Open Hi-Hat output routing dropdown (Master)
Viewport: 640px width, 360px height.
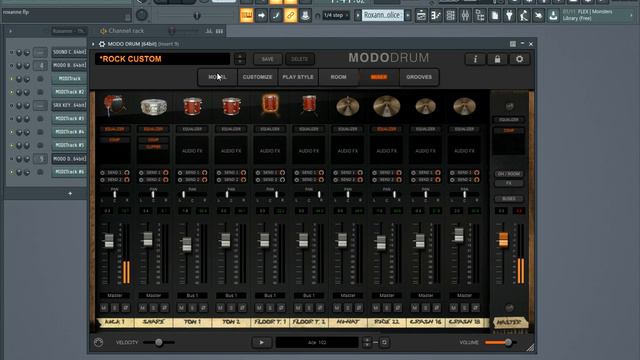tap(348, 295)
